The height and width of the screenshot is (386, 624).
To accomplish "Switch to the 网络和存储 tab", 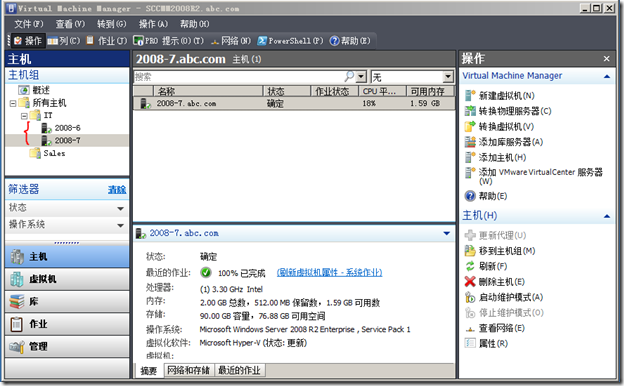I will click(188, 370).
